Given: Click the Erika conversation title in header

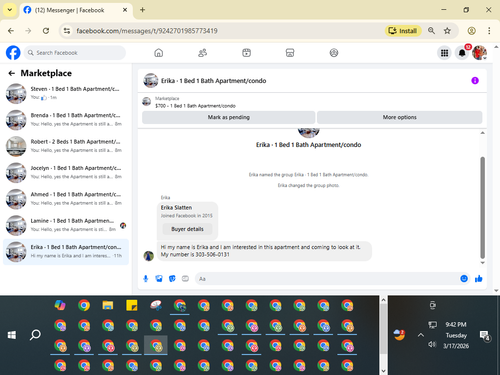Looking at the screenshot, I should pos(213,81).
